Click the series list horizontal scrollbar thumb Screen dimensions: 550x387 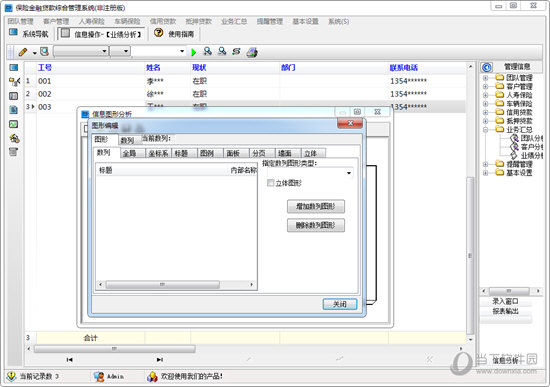162,284
